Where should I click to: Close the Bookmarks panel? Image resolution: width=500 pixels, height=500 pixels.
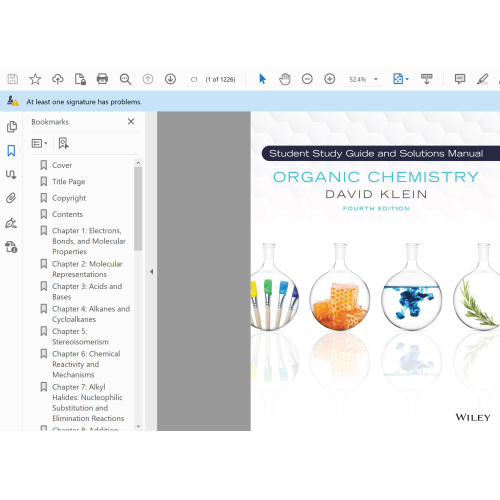[x=131, y=121]
